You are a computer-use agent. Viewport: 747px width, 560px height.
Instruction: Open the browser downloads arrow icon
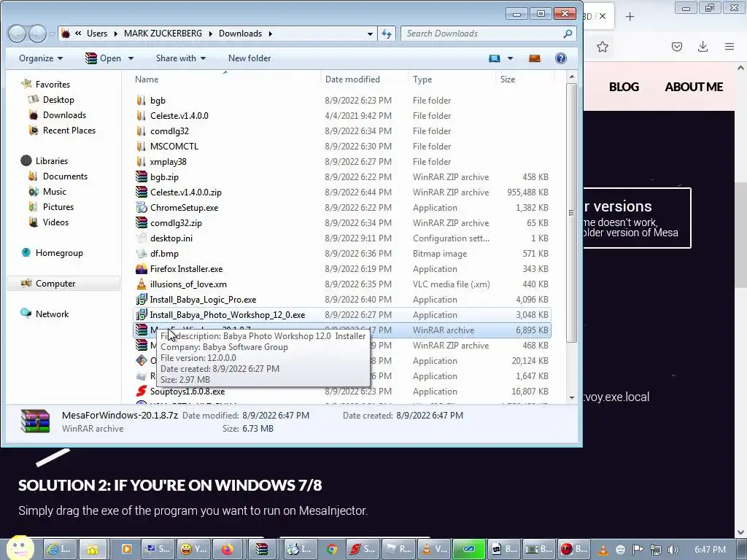703,47
